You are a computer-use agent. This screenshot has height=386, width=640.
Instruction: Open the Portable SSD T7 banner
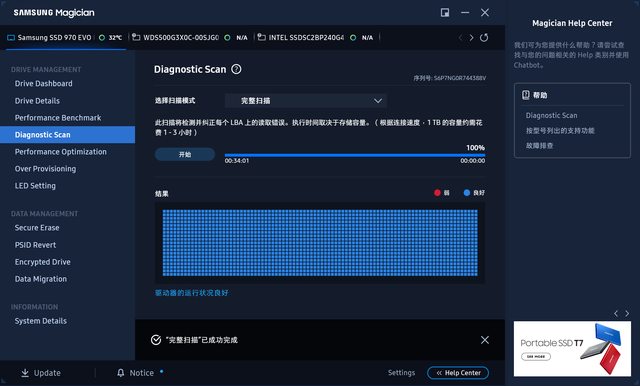coord(572,349)
